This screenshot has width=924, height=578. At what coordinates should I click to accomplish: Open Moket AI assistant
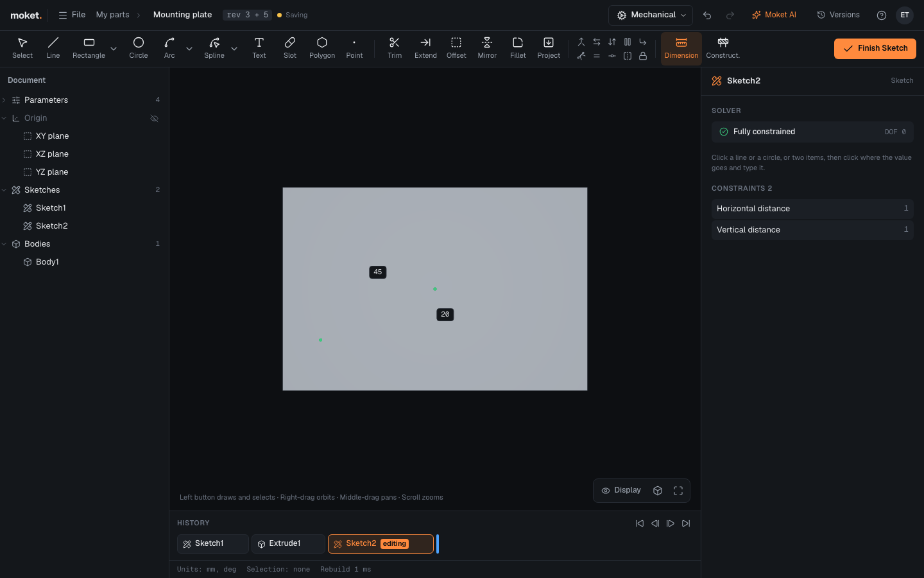(x=774, y=15)
